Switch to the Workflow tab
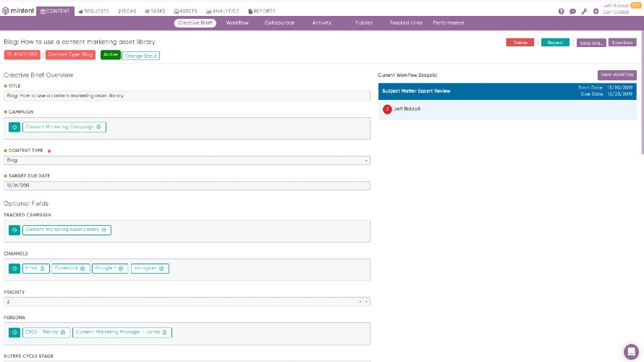Image resolution: width=644 pixels, height=362 pixels. [x=237, y=23]
